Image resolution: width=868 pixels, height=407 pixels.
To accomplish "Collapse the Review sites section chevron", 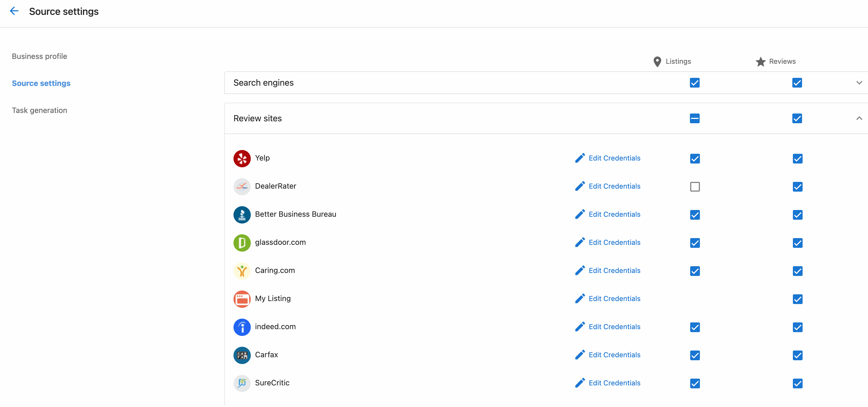I will coord(859,118).
